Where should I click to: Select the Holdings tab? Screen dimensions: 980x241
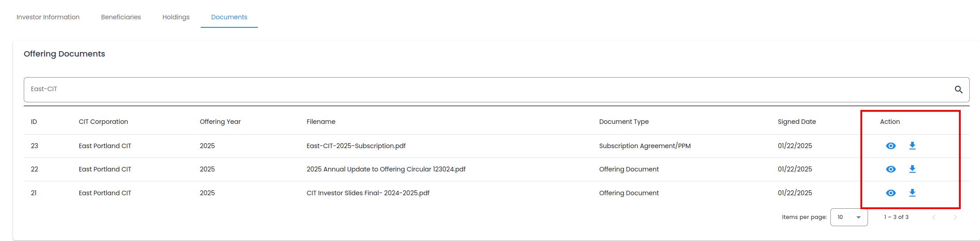pos(176,17)
